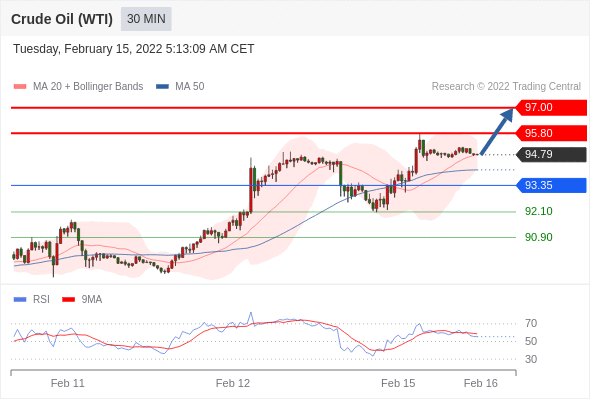Click the Feb 12 date axis label
The height and width of the screenshot is (400, 590).
[x=233, y=383]
